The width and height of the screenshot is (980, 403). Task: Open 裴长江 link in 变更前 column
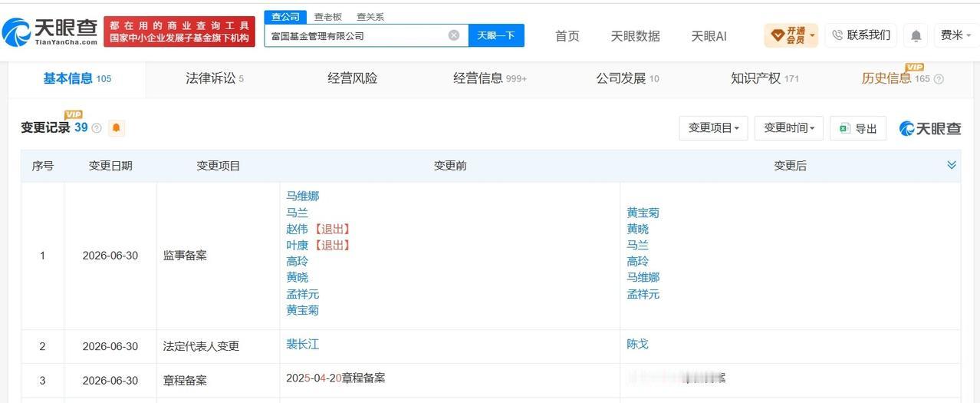pyautogui.click(x=302, y=345)
